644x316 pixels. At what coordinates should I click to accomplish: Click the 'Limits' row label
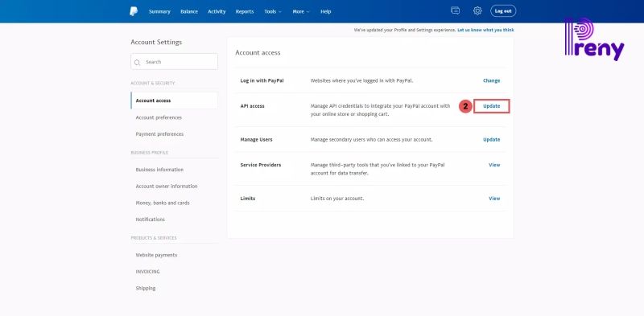tap(248, 199)
